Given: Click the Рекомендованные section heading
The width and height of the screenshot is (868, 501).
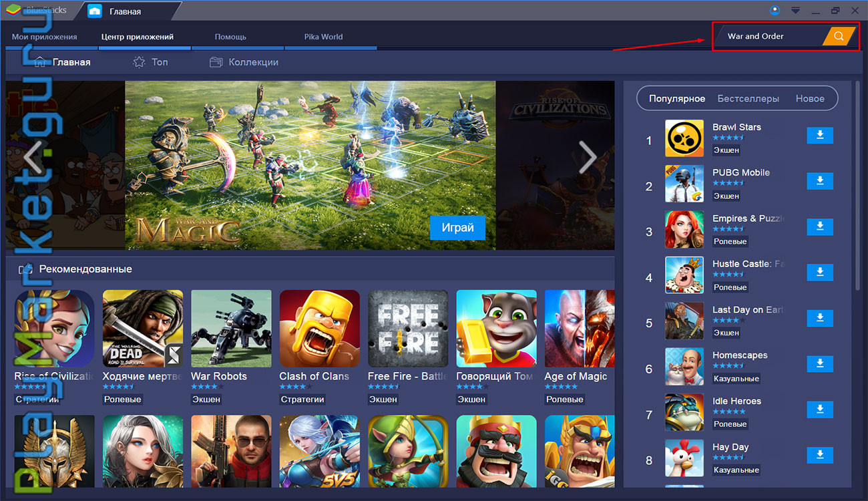Looking at the screenshot, I should (x=85, y=269).
